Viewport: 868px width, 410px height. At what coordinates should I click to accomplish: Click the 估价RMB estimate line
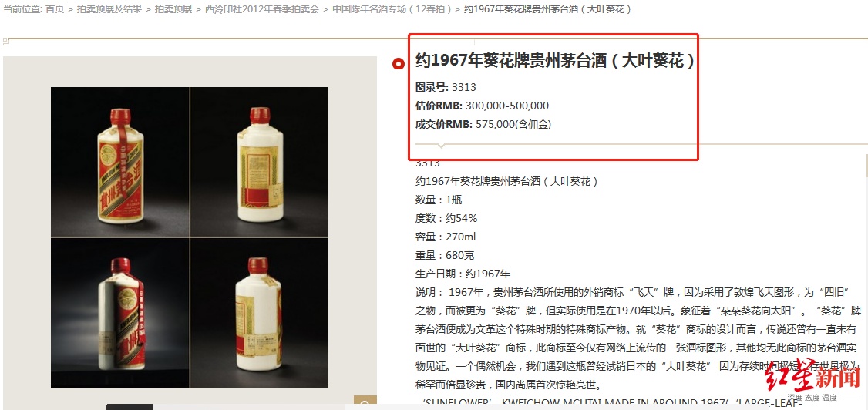pos(482,106)
